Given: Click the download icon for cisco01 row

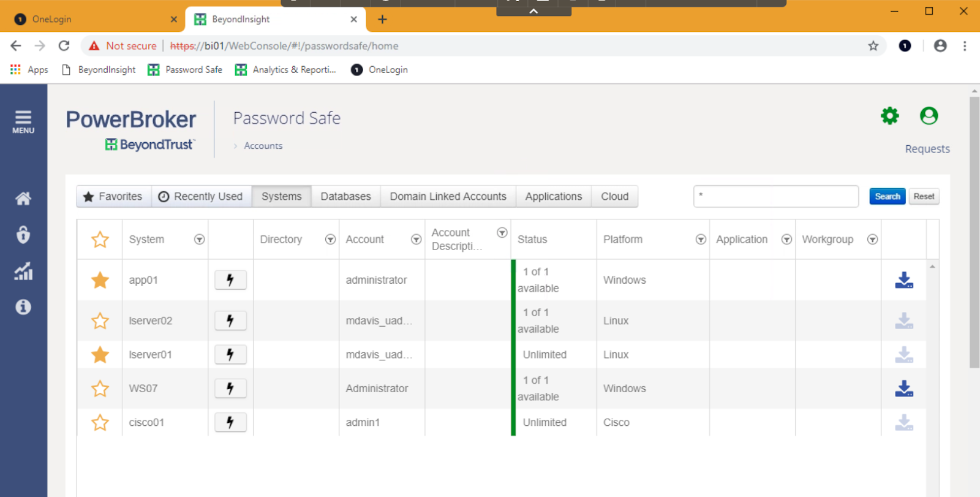Looking at the screenshot, I should 904,422.
